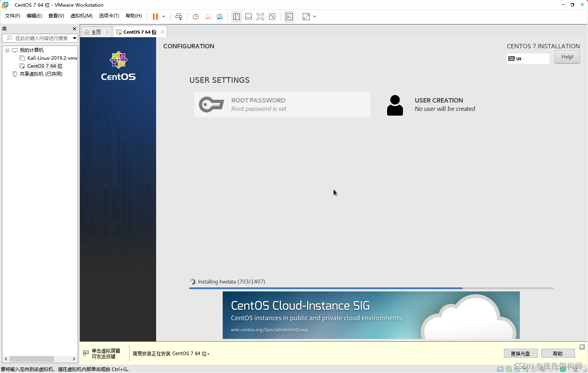Click the installer Help! button
Viewport: 588px width, 373px height.
click(x=567, y=57)
